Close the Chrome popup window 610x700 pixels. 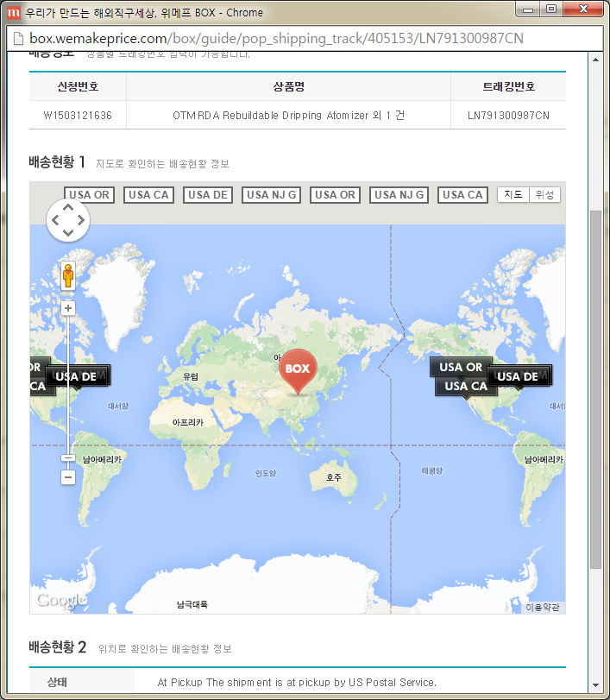click(583, 9)
